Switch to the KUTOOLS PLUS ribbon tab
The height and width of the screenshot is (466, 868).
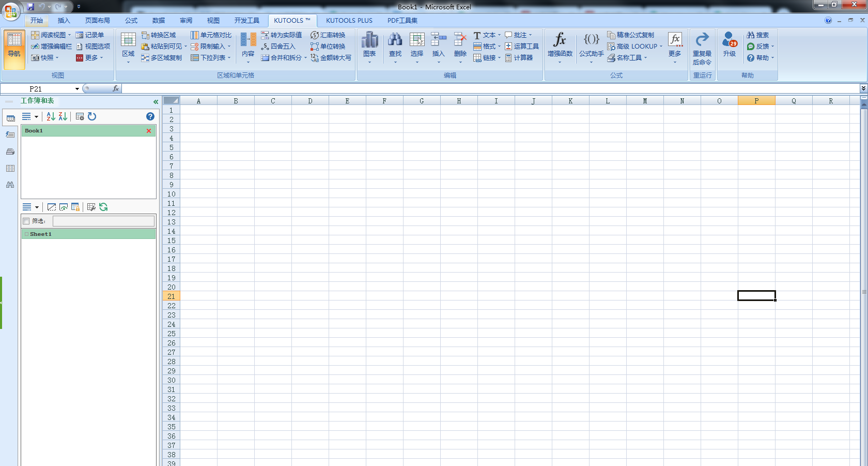pos(349,20)
